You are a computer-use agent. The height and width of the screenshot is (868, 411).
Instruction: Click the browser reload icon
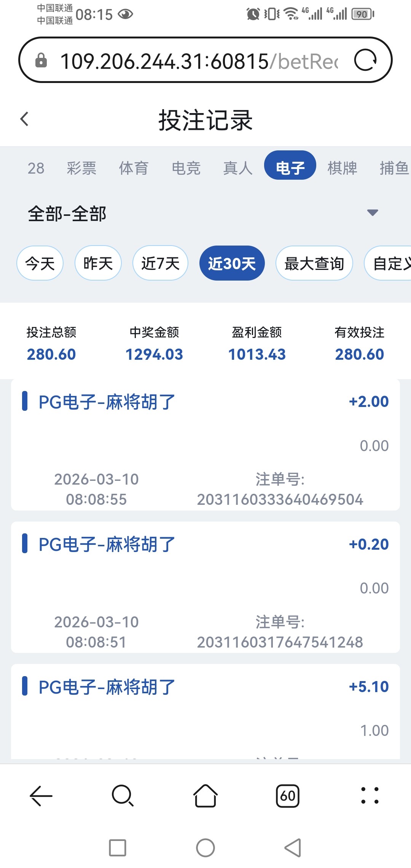point(365,60)
